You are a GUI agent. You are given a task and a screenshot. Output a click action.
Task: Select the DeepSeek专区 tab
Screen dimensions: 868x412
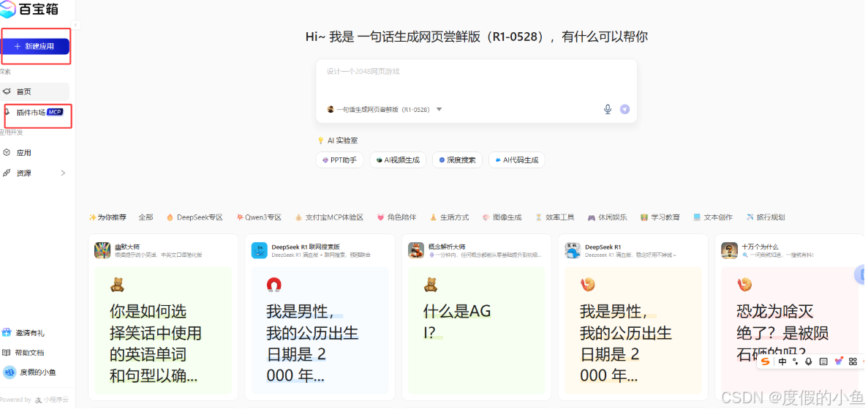195,217
